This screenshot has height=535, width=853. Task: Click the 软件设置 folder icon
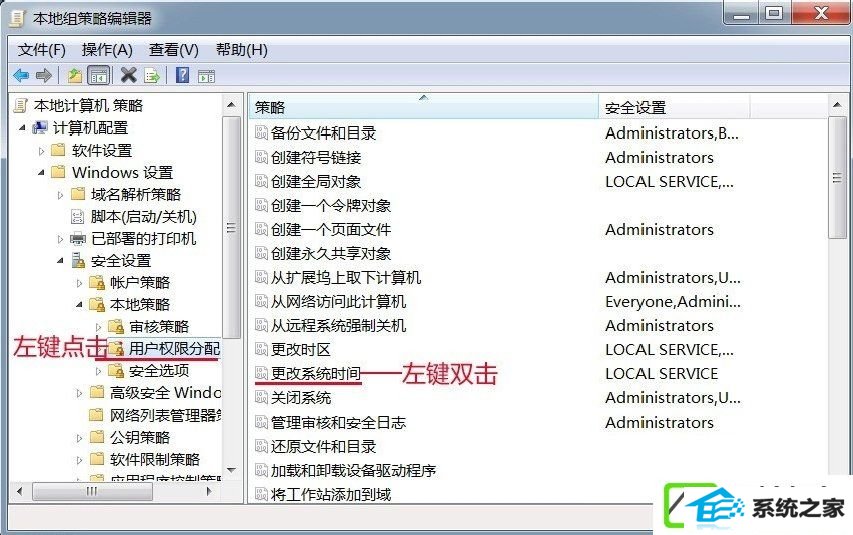coord(58,150)
